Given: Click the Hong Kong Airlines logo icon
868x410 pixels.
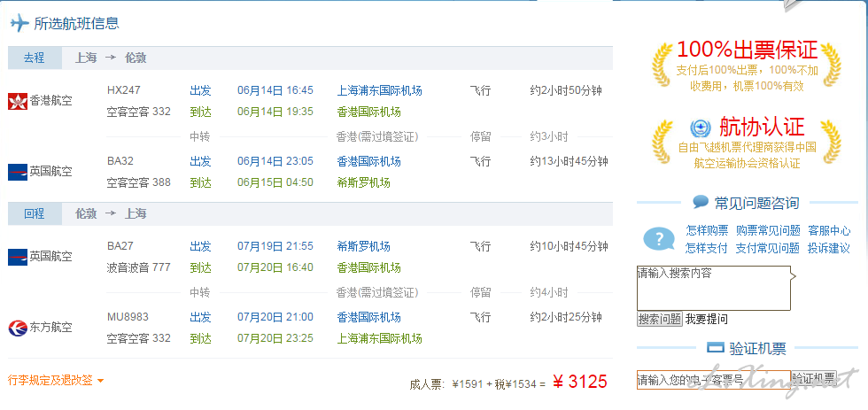Looking at the screenshot, I should (x=18, y=101).
